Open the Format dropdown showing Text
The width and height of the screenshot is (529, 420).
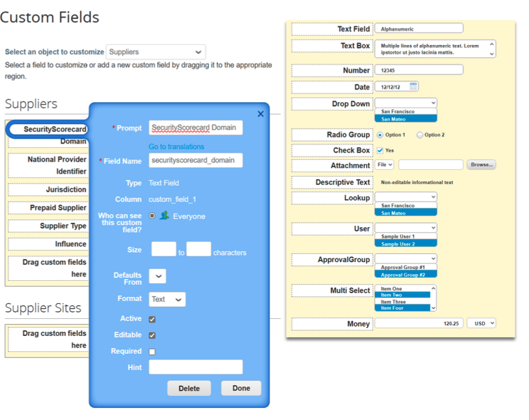[x=167, y=299]
